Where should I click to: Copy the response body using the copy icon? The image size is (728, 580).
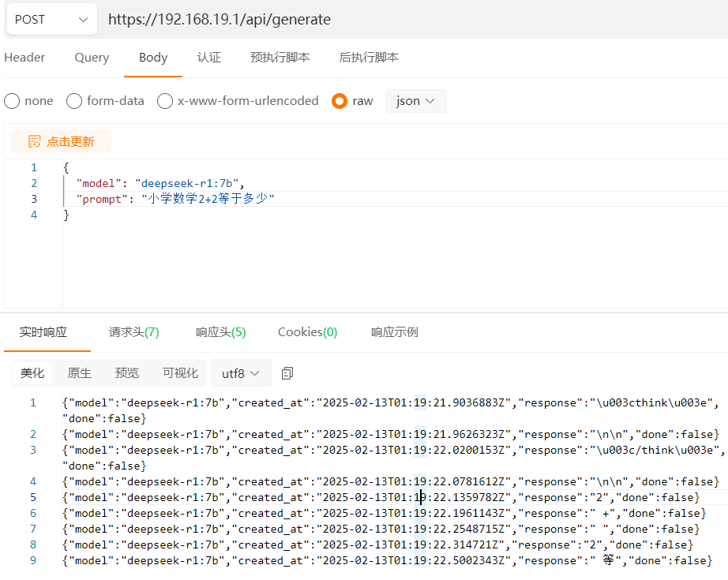click(x=287, y=373)
